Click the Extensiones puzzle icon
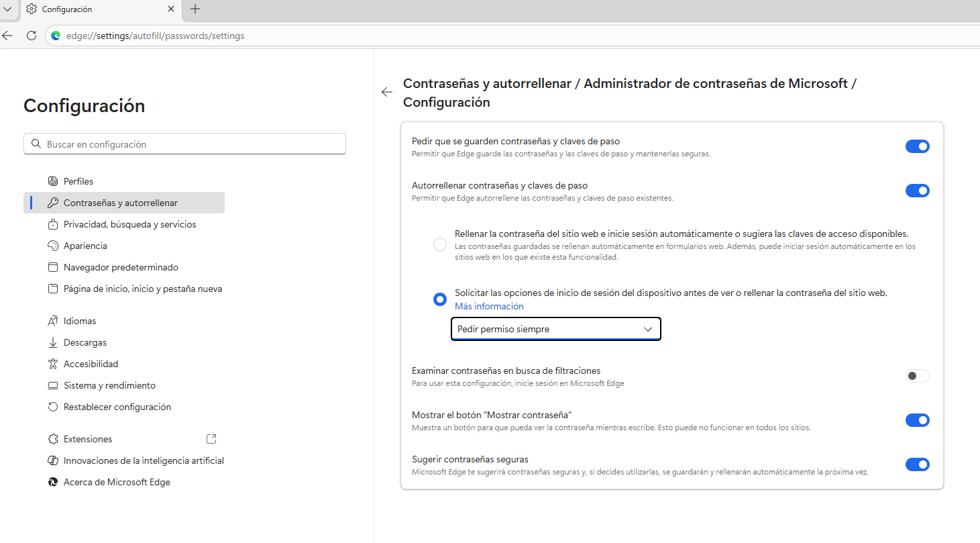This screenshot has width=980, height=543. pyautogui.click(x=53, y=439)
